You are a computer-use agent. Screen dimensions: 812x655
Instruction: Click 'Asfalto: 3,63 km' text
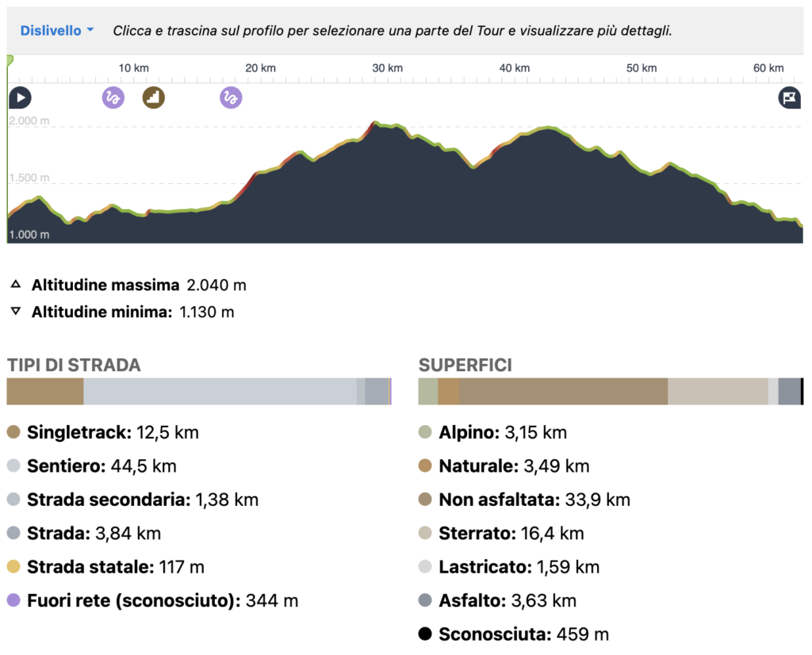(x=507, y=600)
